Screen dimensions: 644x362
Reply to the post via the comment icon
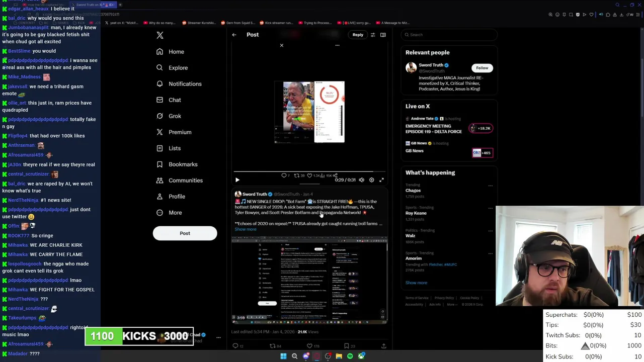pos(235,346)
